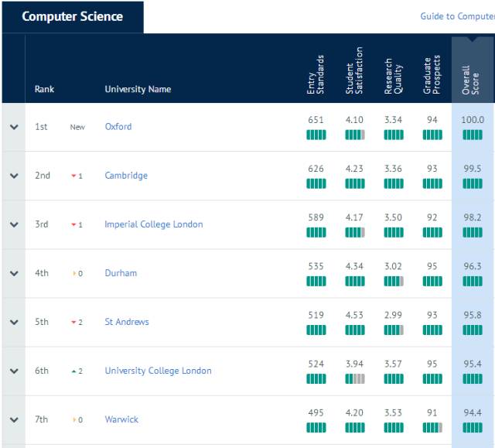Viewport: 495px width, 448px height.
Task: Open the Warwick university link
Action: [121, 419]
